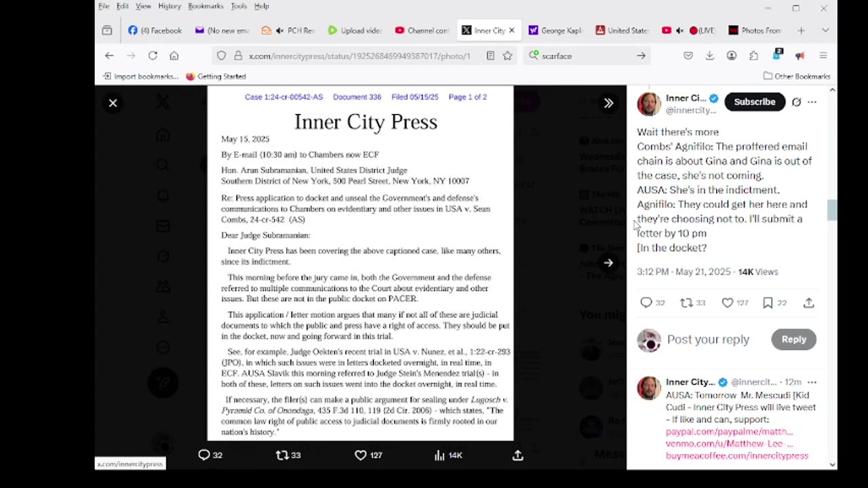Open the venmo.com Matthew-Lee link

[729, 444]
